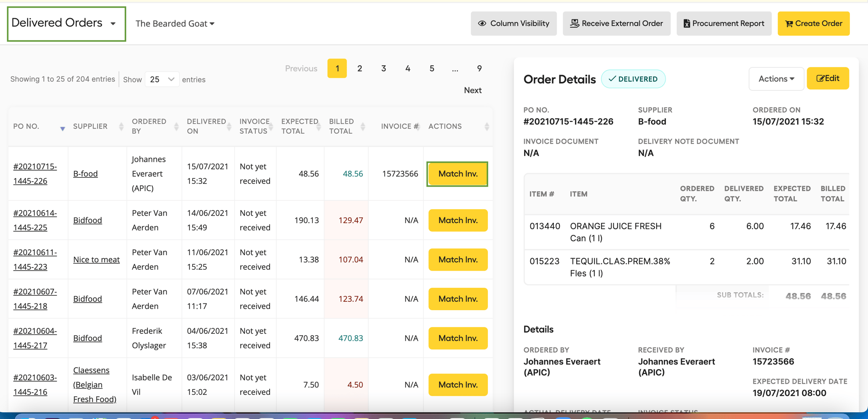Screen dimensions: 868x419
Task: Switch to page 2 of results
Action: coord(360,68)
